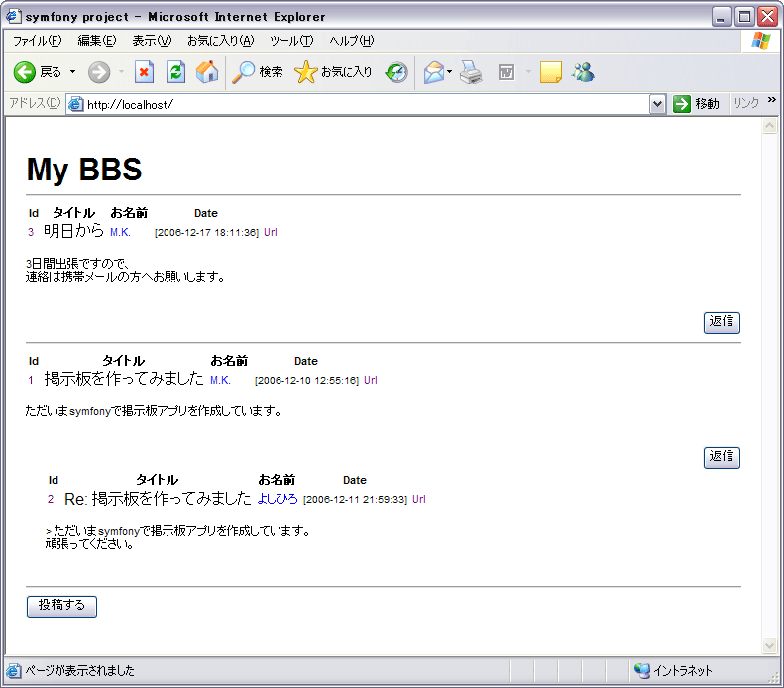Click よしひろ name link on post 2
Viewport: 784px width, 688px height.
[277, 499]
